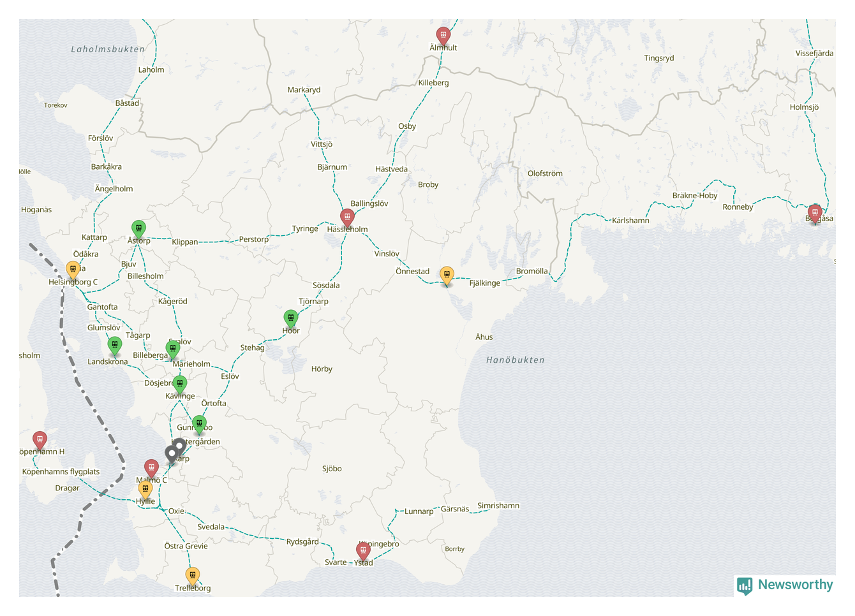The height and width of the screenshot is (616, 855).
Task: Click the Karlshamn town label
Action: (631, 221)
